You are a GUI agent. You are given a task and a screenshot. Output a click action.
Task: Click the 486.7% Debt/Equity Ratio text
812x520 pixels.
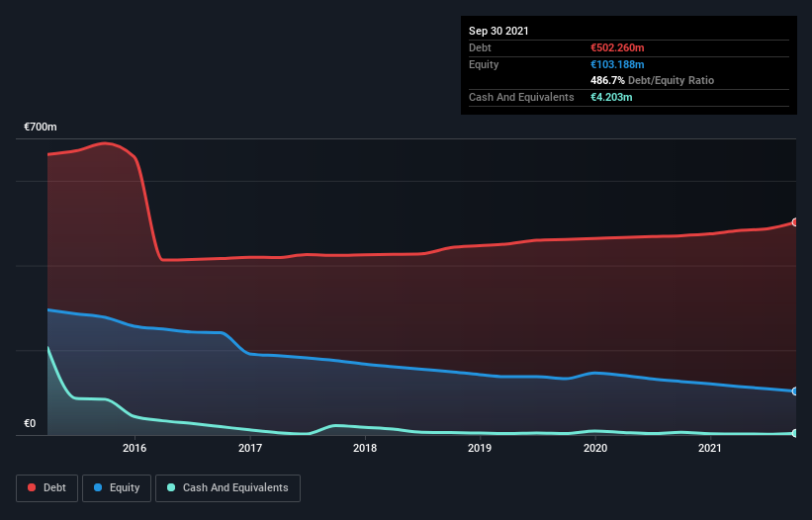[x=652, y=80]
